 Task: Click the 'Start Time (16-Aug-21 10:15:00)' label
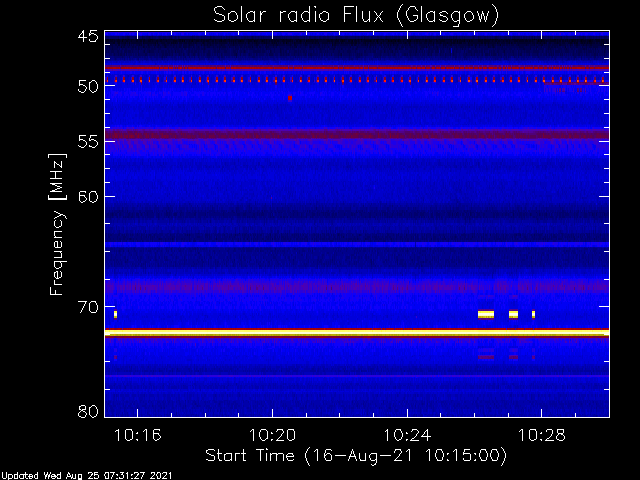[356, 455]
